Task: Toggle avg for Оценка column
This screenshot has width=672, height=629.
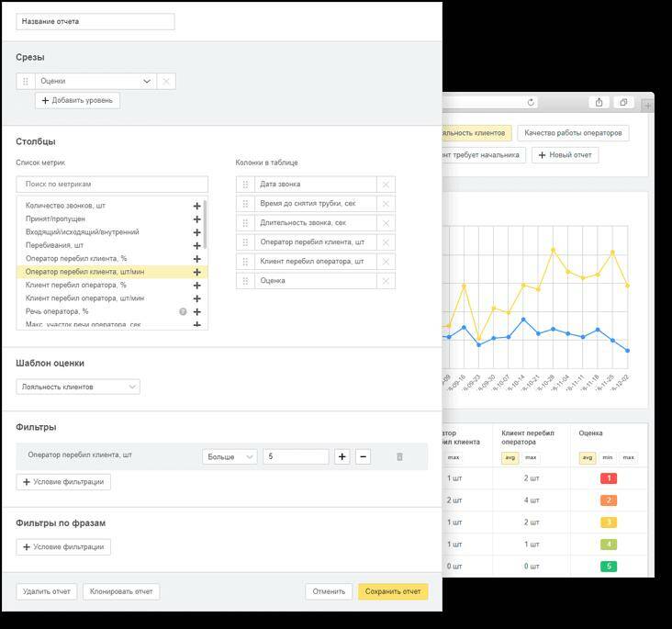Action: pos(588,457)
